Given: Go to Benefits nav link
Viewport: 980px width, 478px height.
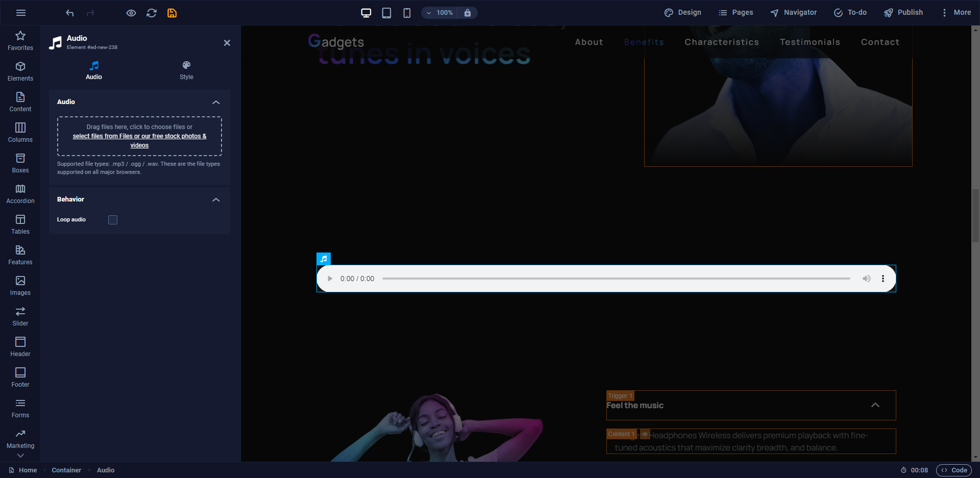Looking at the screenshot, I should 644,42.
